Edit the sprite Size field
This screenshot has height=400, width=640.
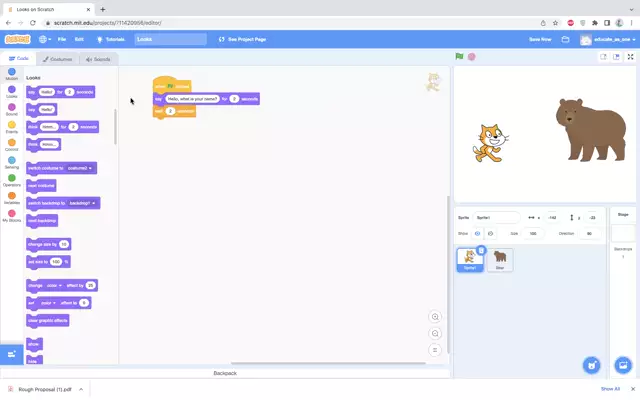[x=533, y=233]
